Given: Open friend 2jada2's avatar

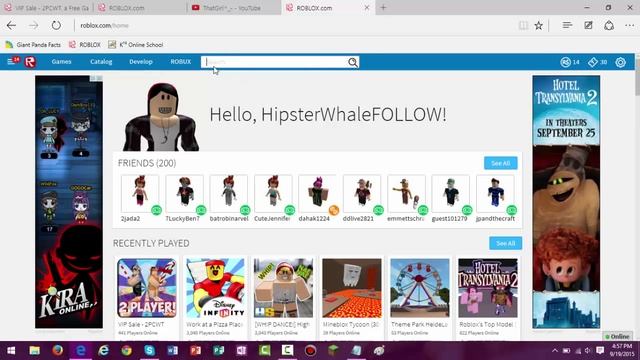Looking at the screenshot, I should click(140, 193).
